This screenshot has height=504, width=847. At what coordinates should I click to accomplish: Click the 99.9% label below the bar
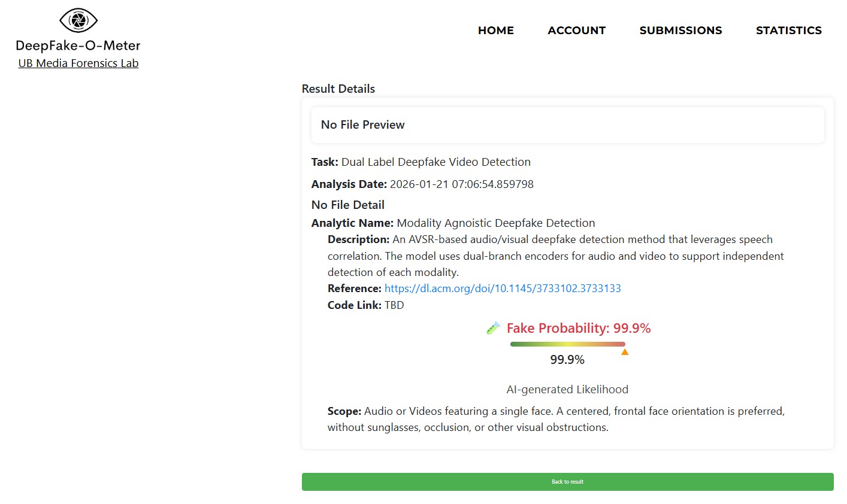point(567,360)
